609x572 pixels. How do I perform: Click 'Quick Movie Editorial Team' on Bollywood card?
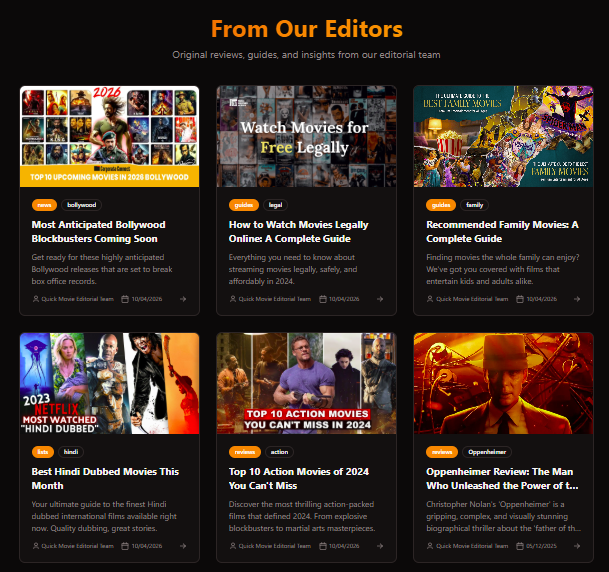click(78, 299)
